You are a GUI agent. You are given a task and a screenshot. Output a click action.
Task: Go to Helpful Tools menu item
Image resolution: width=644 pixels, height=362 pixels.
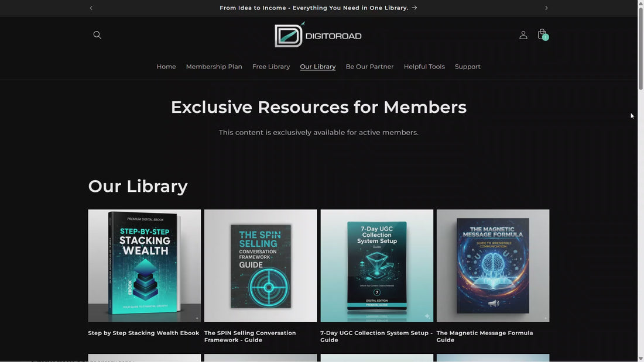pos(424,67)
